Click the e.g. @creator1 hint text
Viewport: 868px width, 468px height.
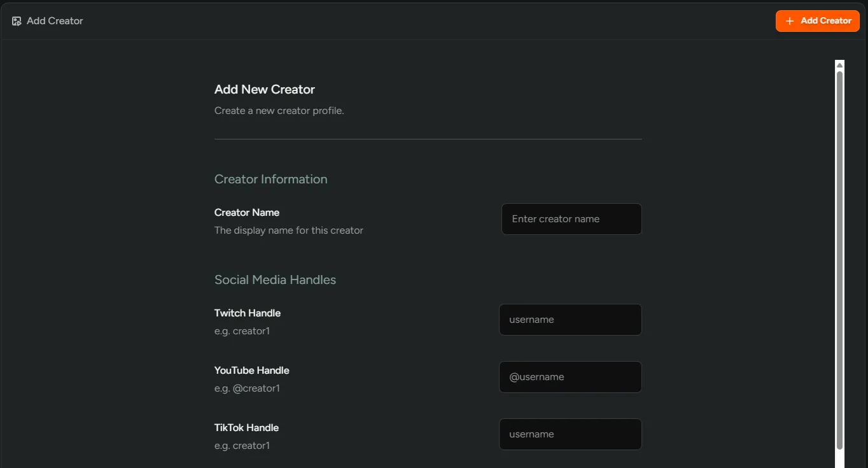point(247,388)
